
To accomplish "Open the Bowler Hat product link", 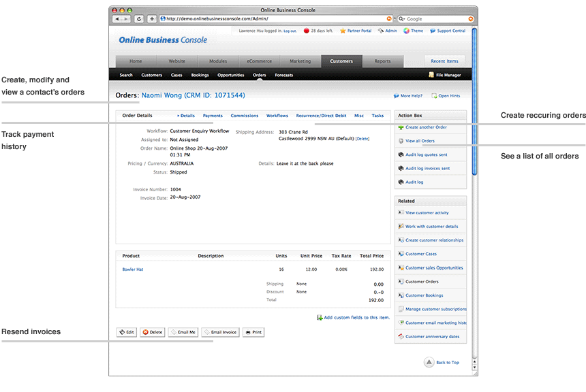I will pos(133,269).
